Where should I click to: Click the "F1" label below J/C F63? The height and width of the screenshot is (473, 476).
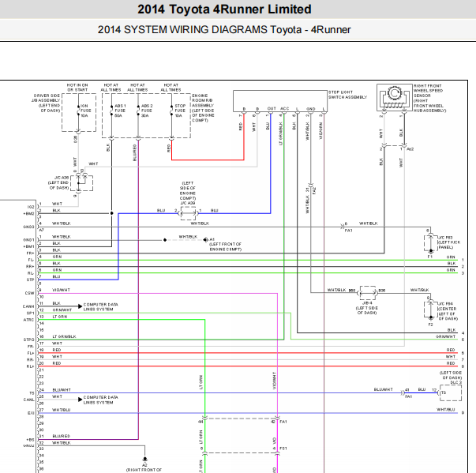[430, 257]
